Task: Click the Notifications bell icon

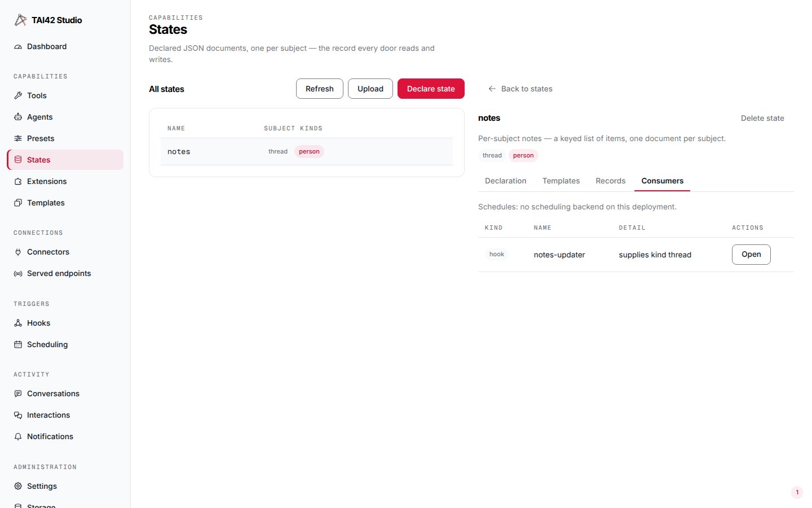Action: click(x=18, y=437)
